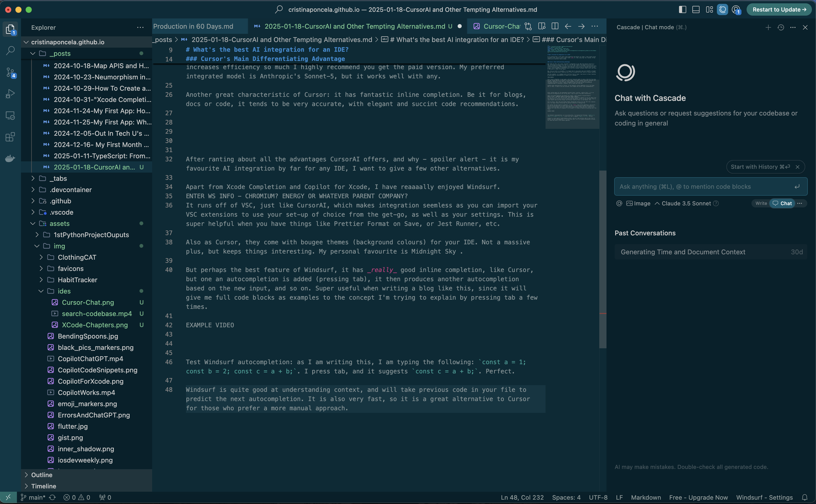The image size is (816, 504).
Task: Open Cascade conversation history clock icon
Action: coord(781,27)
